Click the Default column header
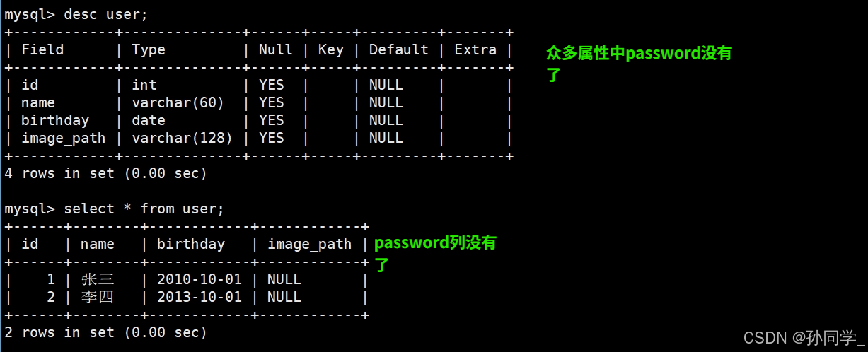This screenshot has height=352, width=868. click(399, 49)
